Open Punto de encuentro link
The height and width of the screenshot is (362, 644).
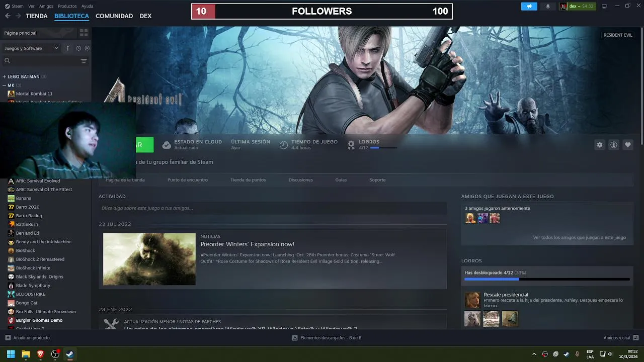(188, 180)
